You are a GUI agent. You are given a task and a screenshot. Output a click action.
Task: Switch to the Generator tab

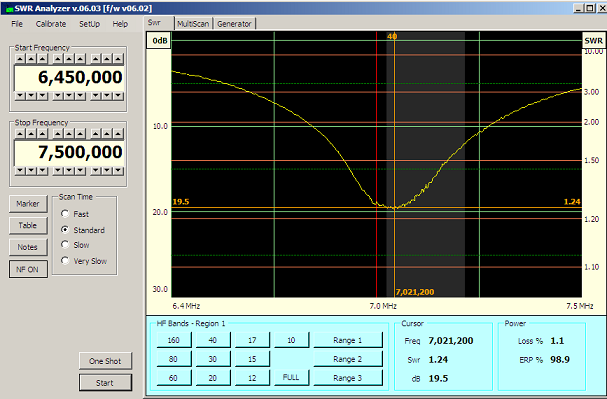pyautogui.click(x=234, y=24)
